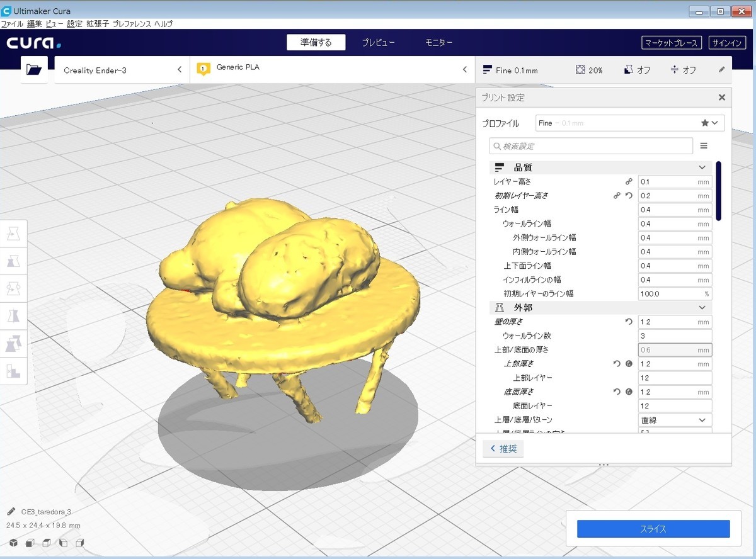Open the プレファレンス menu

pyautogui.click(x=132, y=23)
